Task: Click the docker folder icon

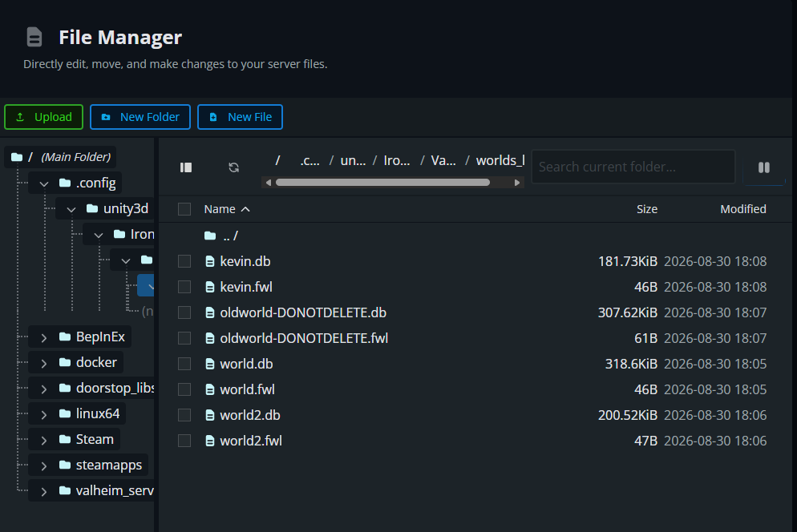Action: [65, 362]
